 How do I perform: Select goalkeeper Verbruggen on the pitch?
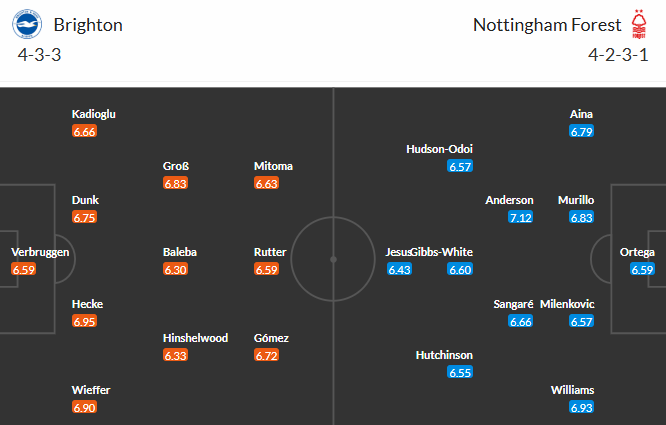[x=40, y=252]
